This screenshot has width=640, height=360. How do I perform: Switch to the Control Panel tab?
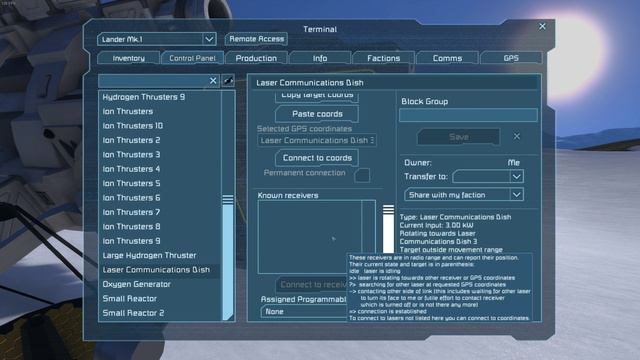click(x=192, y=58)
